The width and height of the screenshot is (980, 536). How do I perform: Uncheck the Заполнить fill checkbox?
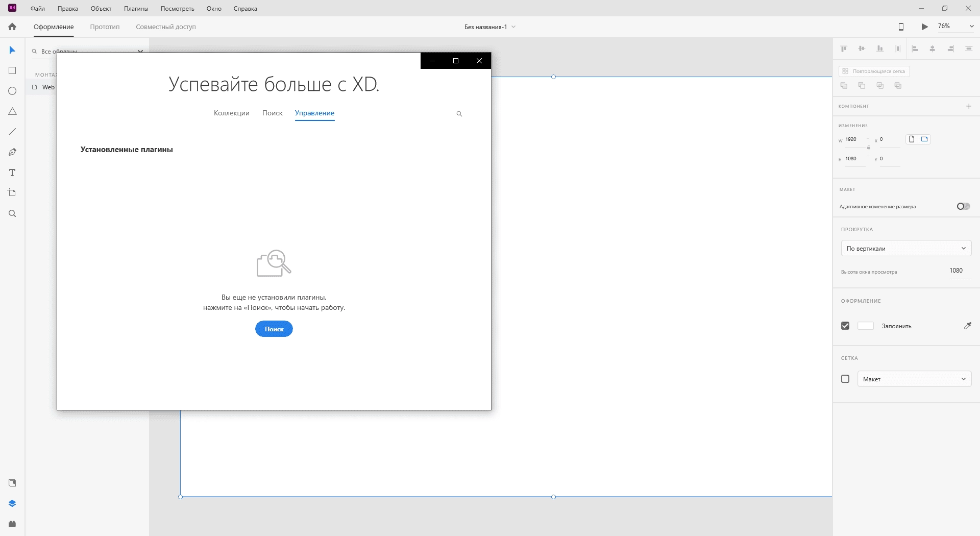tap(845, 326)
